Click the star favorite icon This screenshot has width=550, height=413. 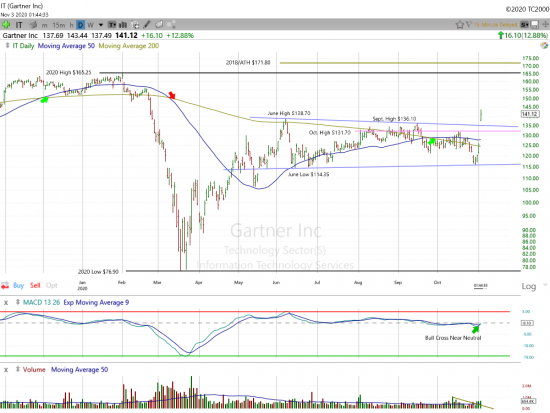click(460, 25)
